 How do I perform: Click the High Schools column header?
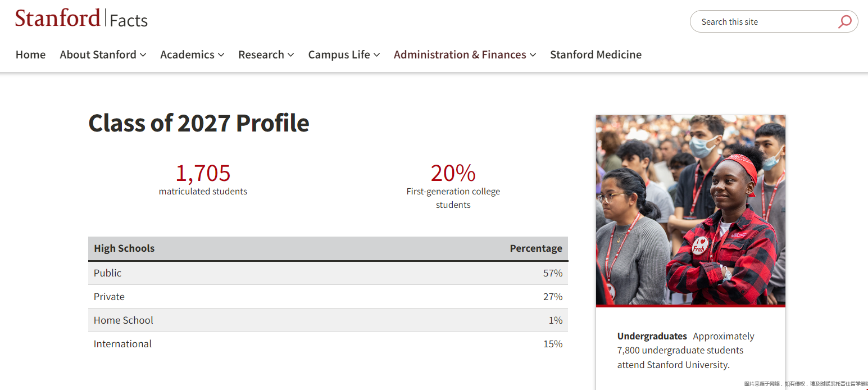tap(124, 248)
